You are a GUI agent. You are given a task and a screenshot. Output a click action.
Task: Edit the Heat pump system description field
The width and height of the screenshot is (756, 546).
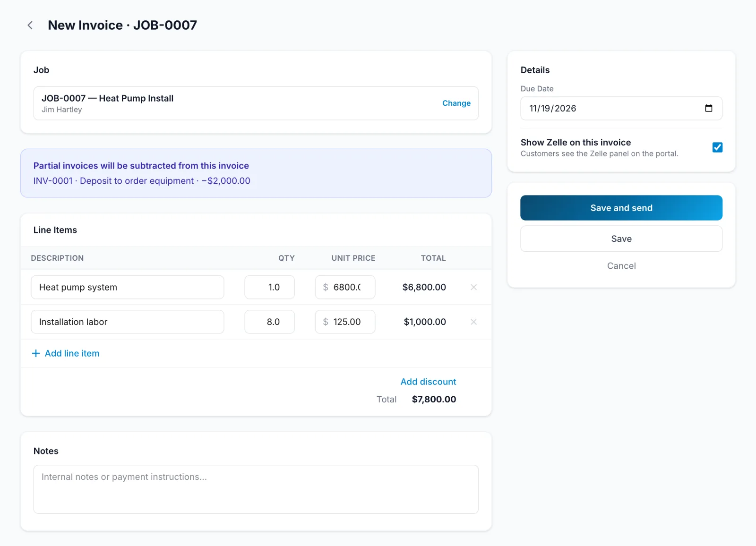click(x=128, y=287)
